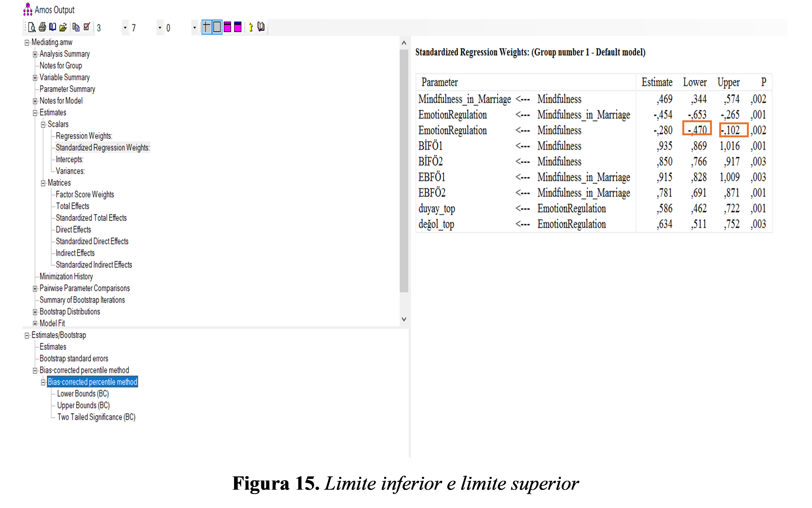Open the decimal places dropdown showing 3
Image resolution: width=812 pixels, height=508 pixels.
(125, 27)
